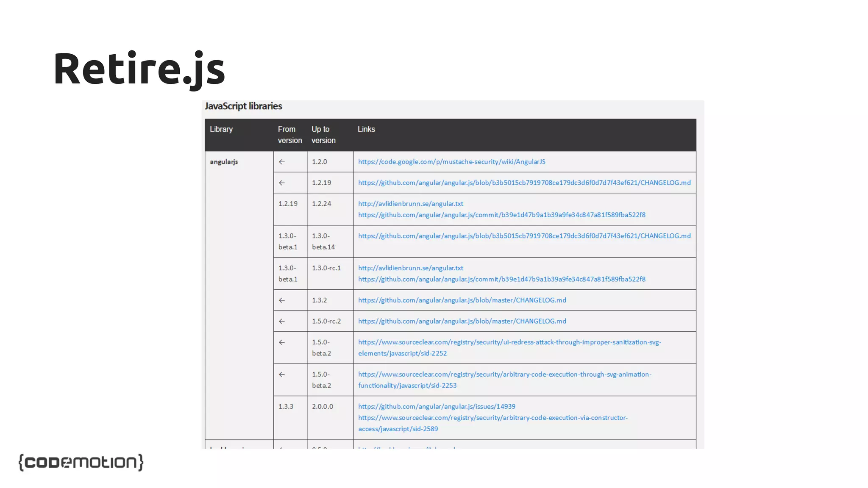Open the sourceclear sid-2252 svg sanitization link

tap(509, 342)
